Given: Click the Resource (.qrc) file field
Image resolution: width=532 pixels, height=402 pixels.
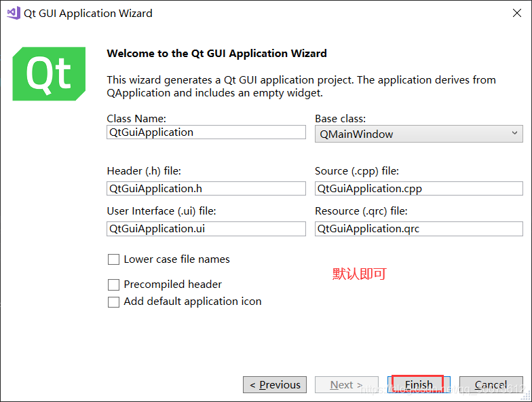Looking at the screenshot, I should (419, 229).
